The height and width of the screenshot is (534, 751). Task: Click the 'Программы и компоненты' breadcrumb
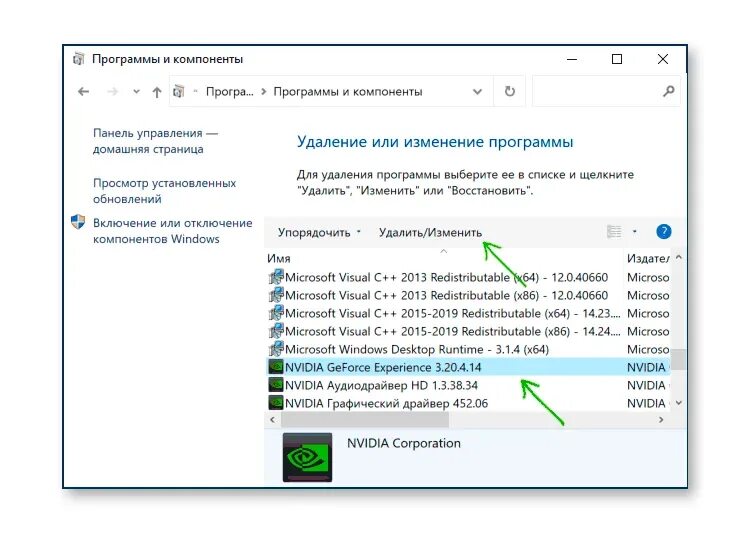click(348, 91)
